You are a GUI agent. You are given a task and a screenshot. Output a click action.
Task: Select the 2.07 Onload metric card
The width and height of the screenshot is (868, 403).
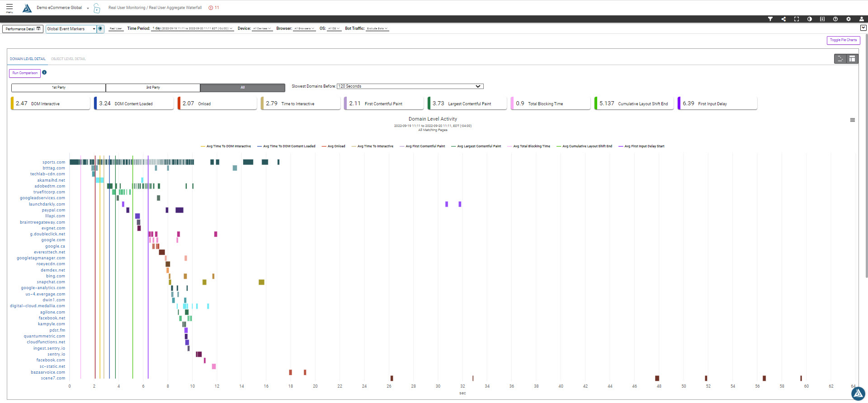(217, 103)
